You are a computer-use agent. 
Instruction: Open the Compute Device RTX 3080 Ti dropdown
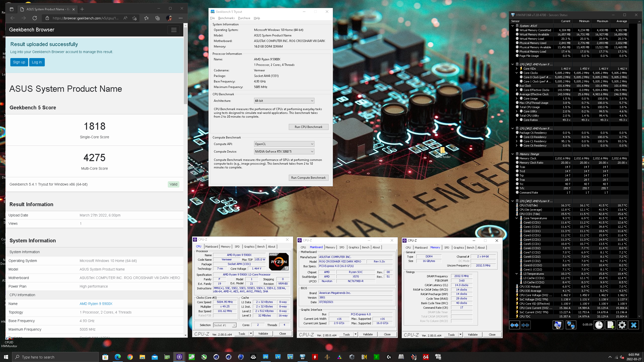pyautogui.click(x=284, y=152)
